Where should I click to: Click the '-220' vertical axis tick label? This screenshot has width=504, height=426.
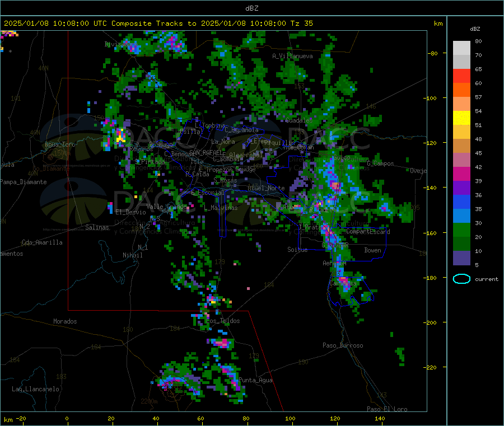430,367
